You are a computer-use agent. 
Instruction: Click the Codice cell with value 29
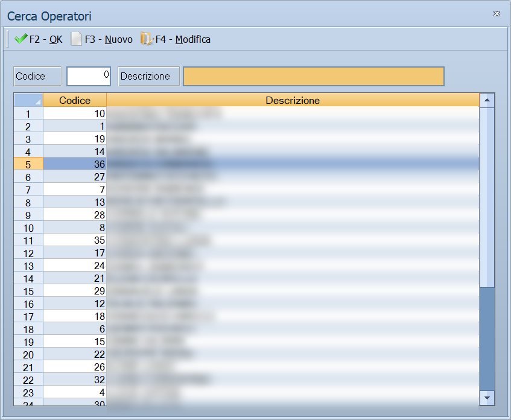point(75,291)
